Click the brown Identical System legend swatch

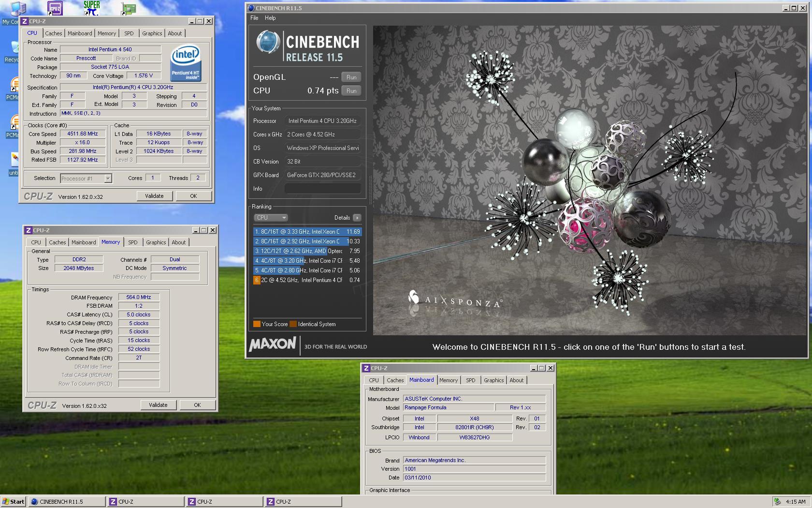293,324
